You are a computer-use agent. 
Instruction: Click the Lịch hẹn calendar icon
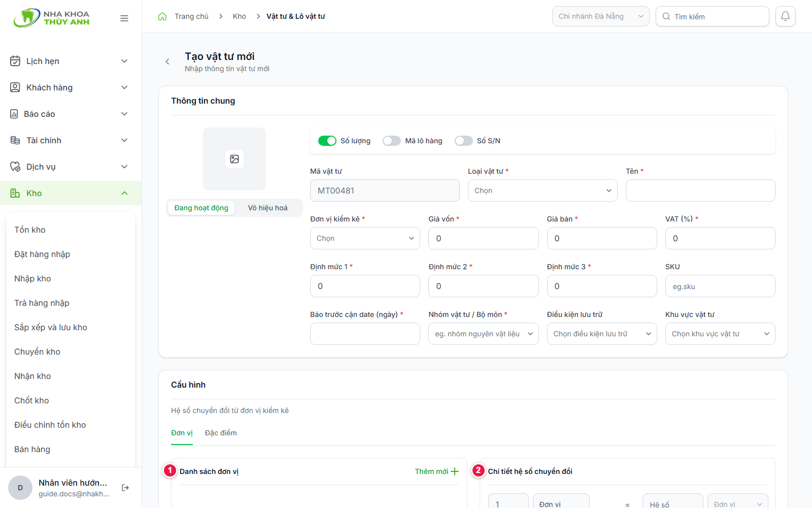point(15,61)
